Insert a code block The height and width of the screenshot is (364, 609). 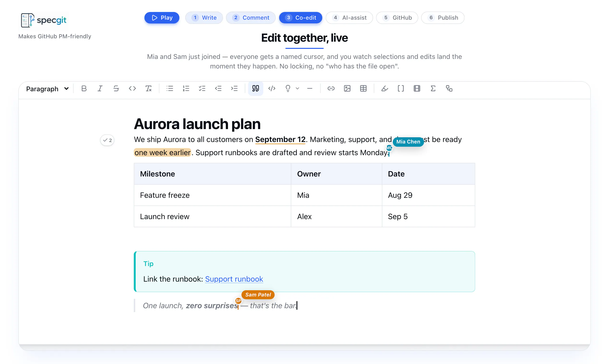tap(272, 89)
